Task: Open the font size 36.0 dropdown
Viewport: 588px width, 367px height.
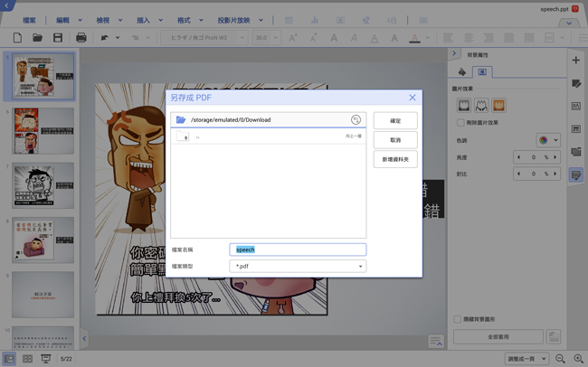Action: pos(267,37)
